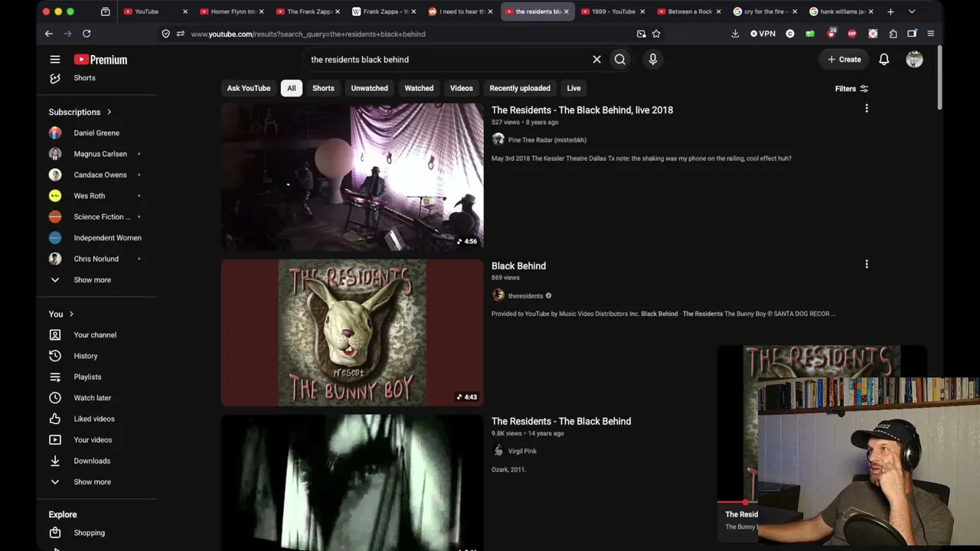
Task: Go back to the previous page
Action: 48,34
